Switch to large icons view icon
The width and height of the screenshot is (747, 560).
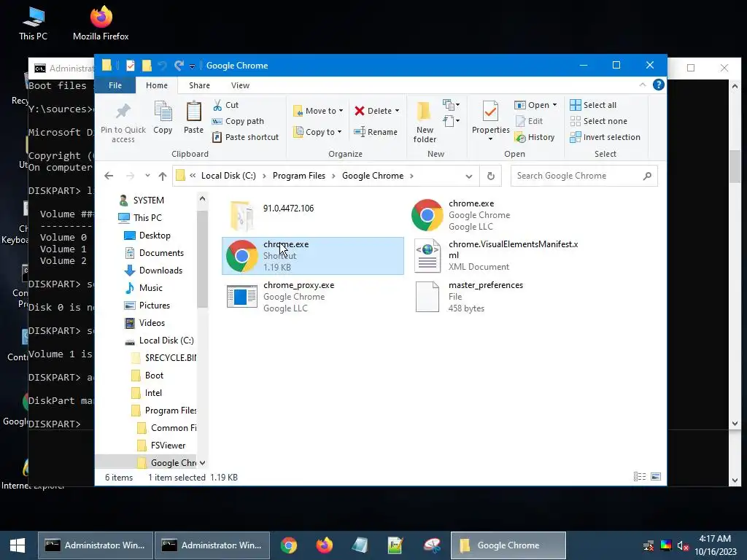coord(656,476)
